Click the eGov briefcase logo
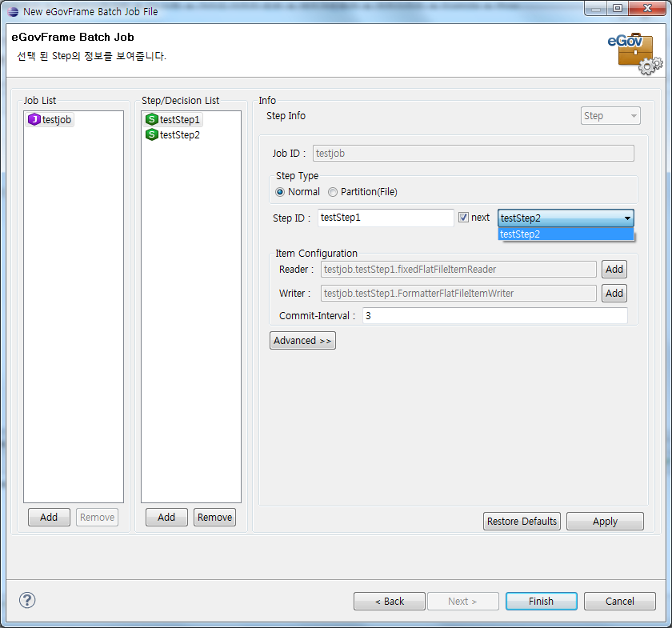 point(635,54)
